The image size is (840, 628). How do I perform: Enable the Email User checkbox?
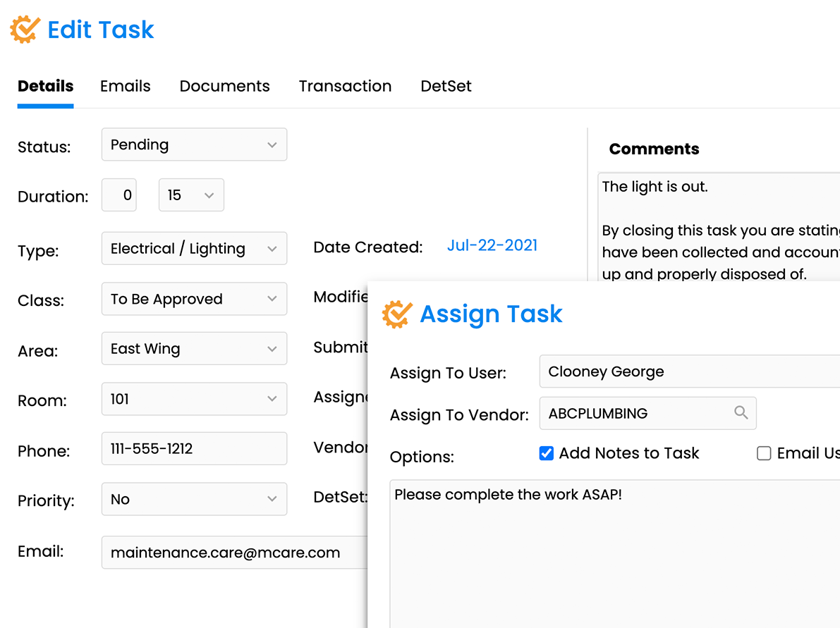pyautogui.click(x=764, y=453)
